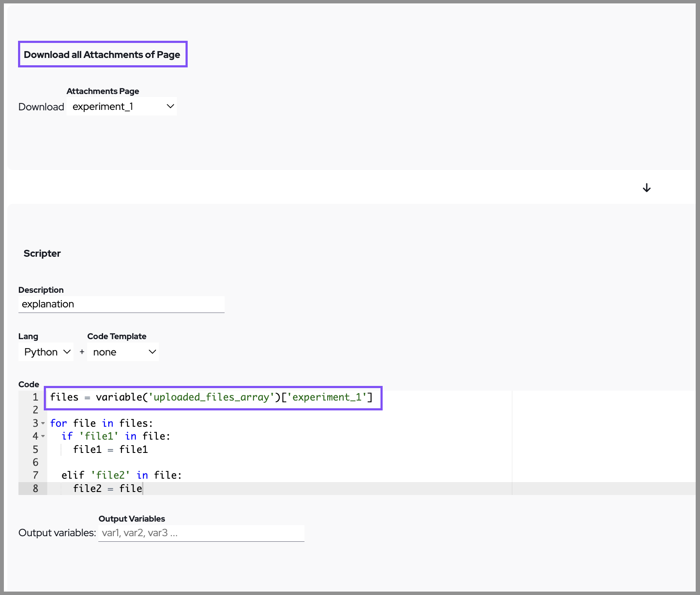Collapse the if block fold arrow on line 4
This screenshot has width=700, height=595.
[43, 436]
